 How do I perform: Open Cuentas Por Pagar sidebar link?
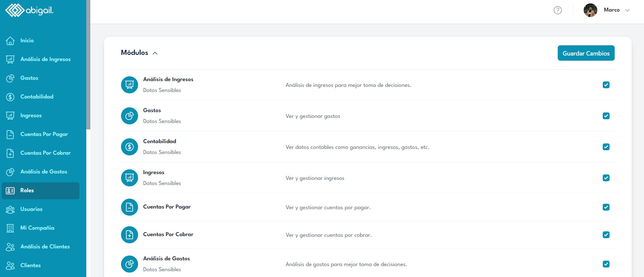coord(44,134)
